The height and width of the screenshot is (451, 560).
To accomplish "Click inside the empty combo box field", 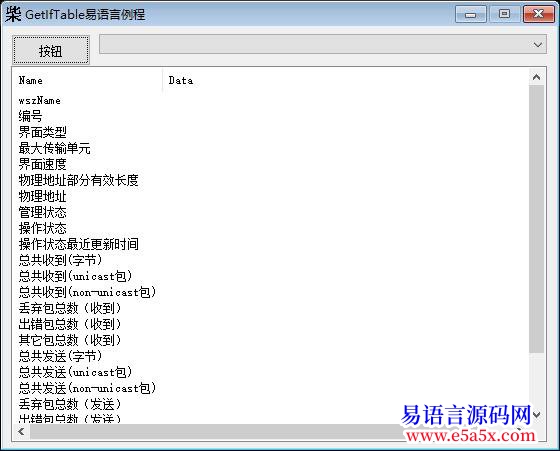I will (x=314, y=45).
